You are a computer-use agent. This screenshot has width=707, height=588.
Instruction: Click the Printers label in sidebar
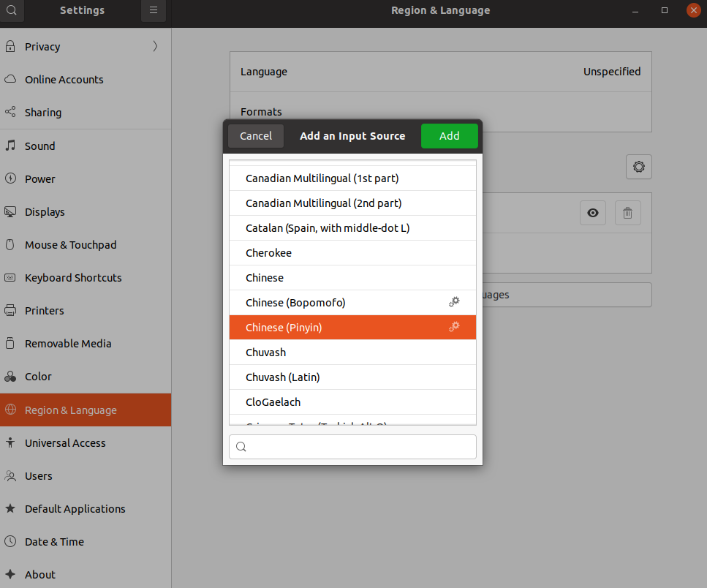point(44,311)
